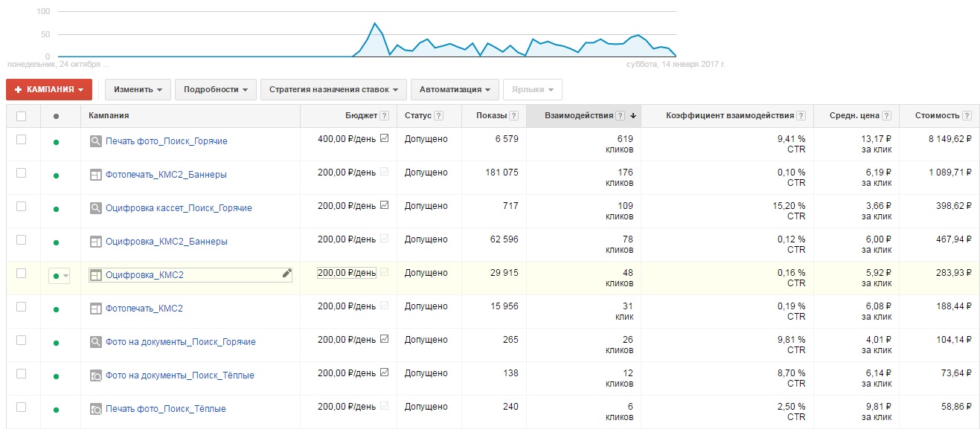This screenshot has height=429, width=980.
Task: Open the help icon next to Стоимость header
Action: [x=967, y=116]
